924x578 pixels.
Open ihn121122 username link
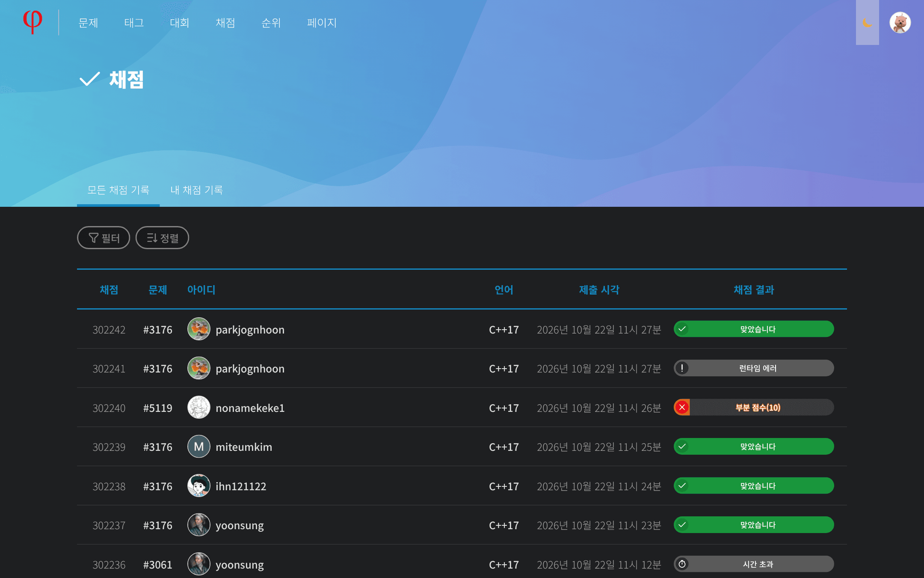point(241,486)
